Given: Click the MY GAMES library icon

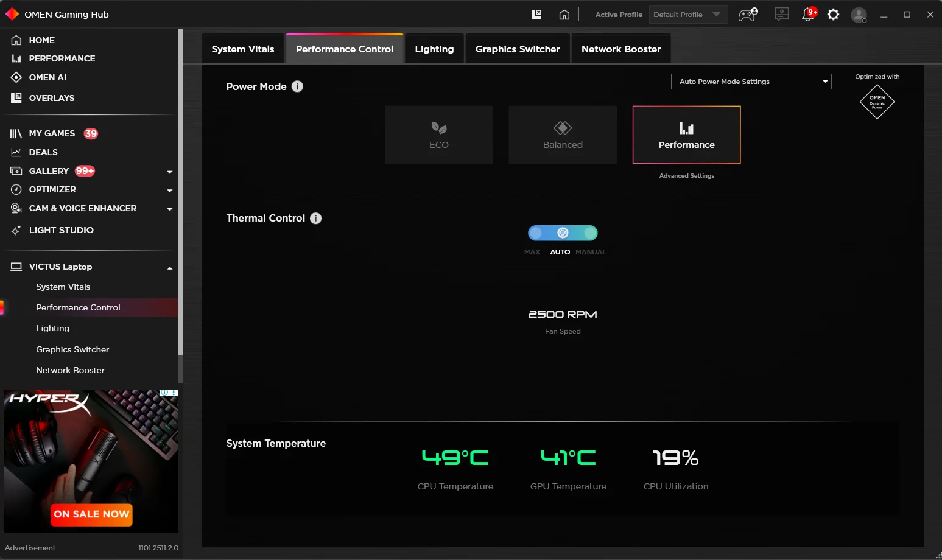Looking at the screenshot, I should [x=16, y=133].
